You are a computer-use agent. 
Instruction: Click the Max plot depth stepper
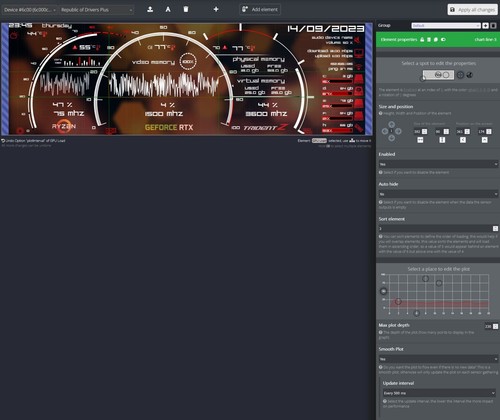tap(496, 326)
